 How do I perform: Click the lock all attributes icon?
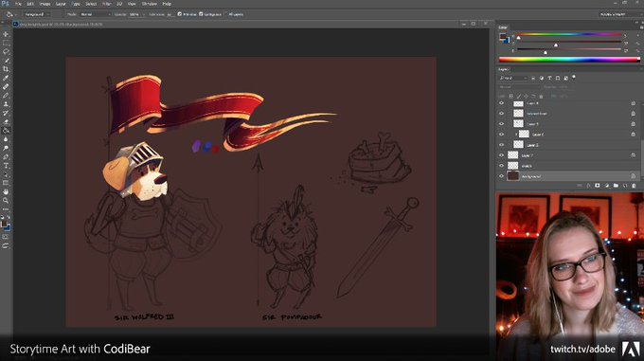[541, 96]
